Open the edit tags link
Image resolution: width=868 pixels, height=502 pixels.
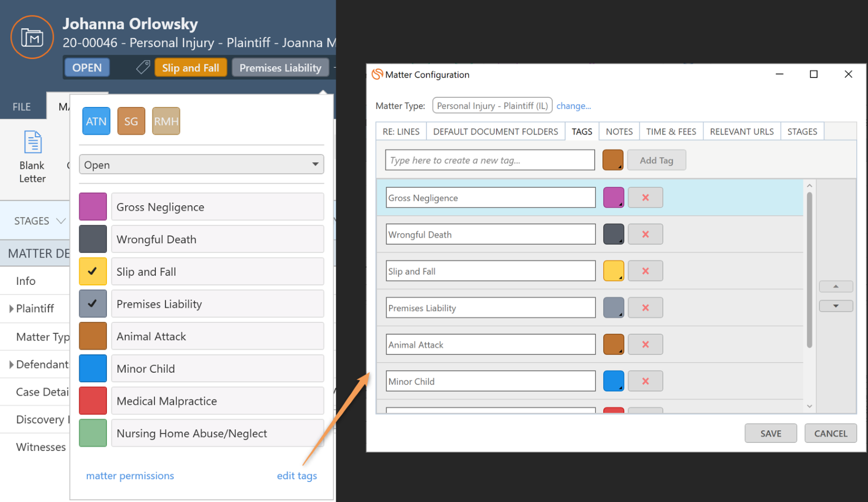pos(297,475)
